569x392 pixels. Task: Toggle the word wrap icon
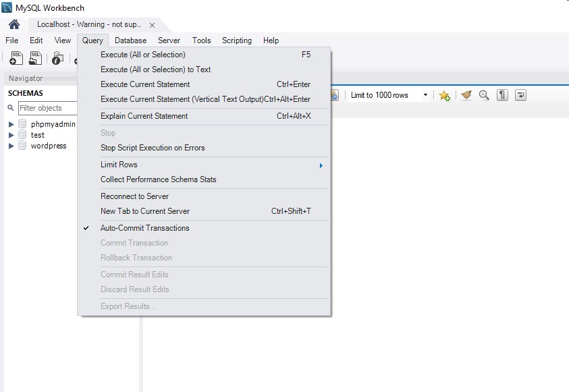(520, 96)
